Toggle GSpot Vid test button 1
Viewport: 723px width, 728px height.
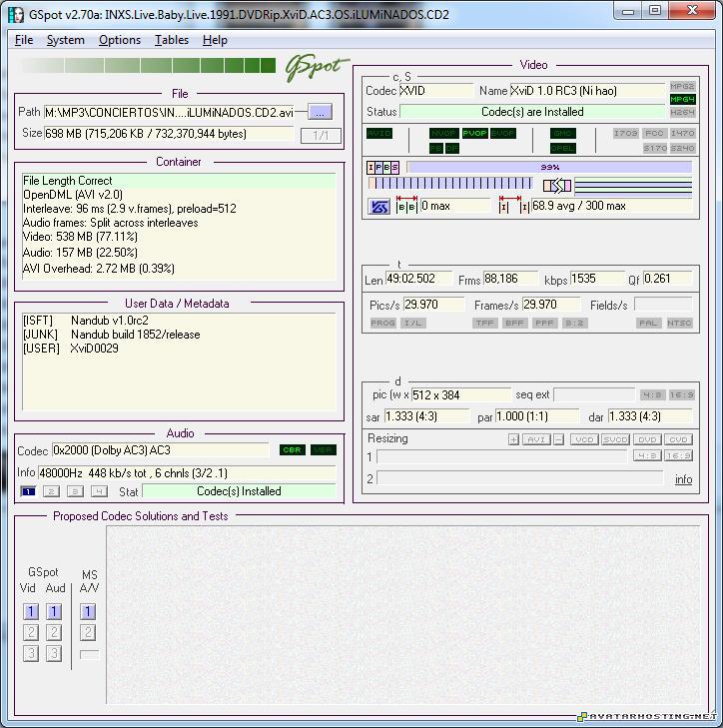[30, 611]
